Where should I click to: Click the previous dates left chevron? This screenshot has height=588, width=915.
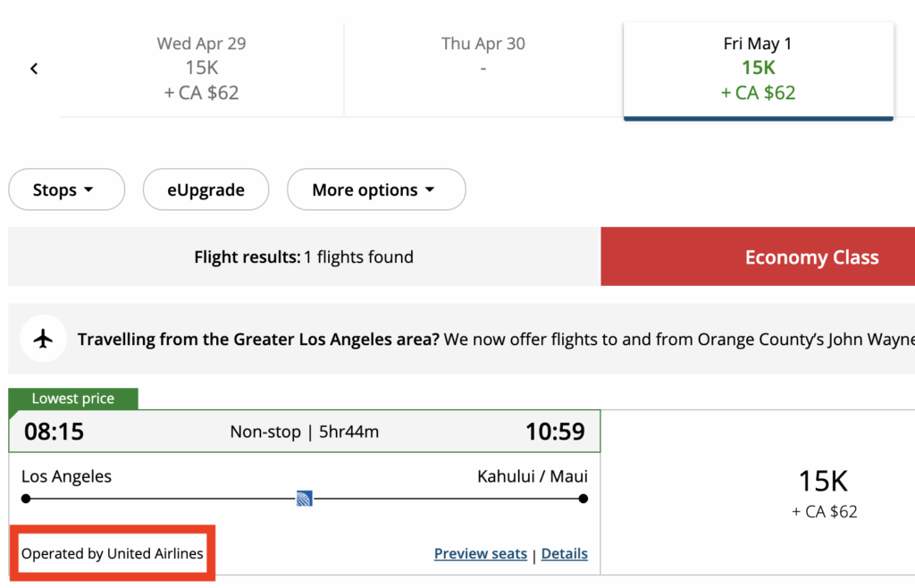click(x=34, y=69)
